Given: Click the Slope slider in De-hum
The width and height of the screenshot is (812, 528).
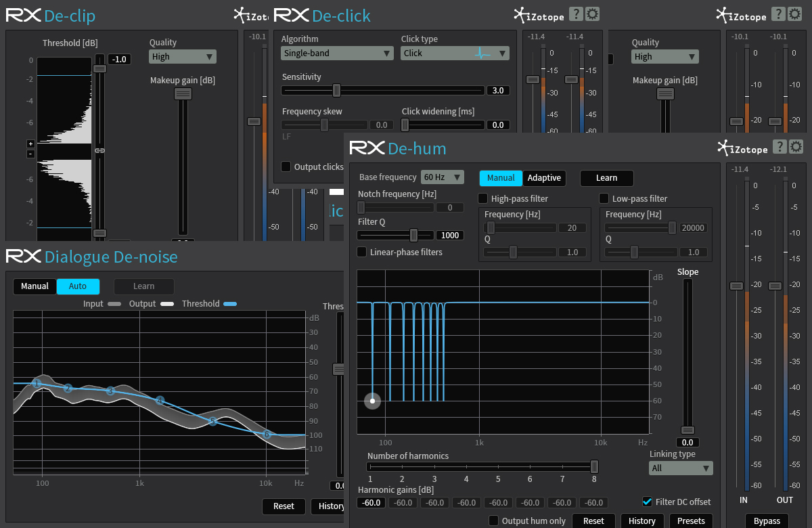Looking at the screenshot, I should click(687, 429).
